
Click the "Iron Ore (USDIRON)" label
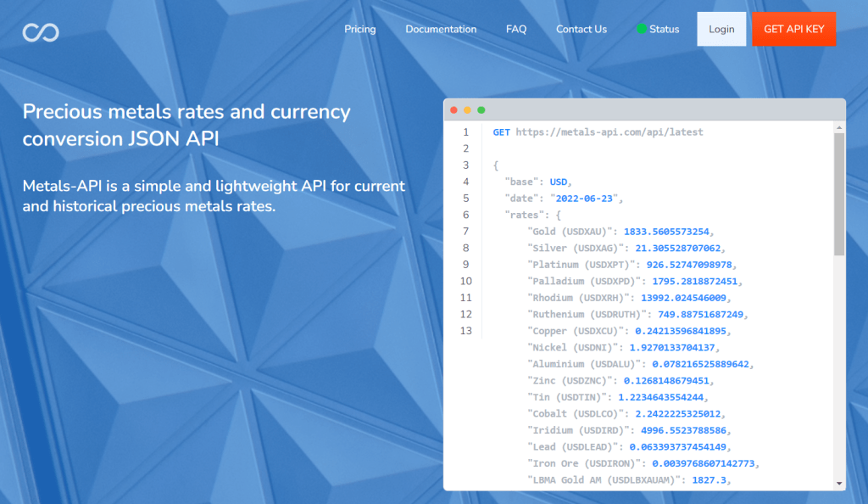584,463
